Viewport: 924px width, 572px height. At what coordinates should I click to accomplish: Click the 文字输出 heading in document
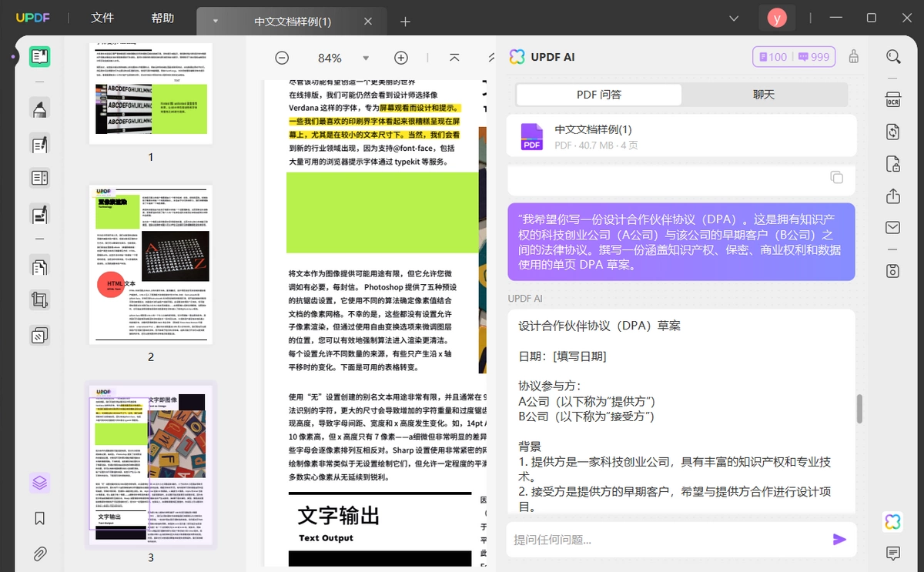tap(339, 514)
